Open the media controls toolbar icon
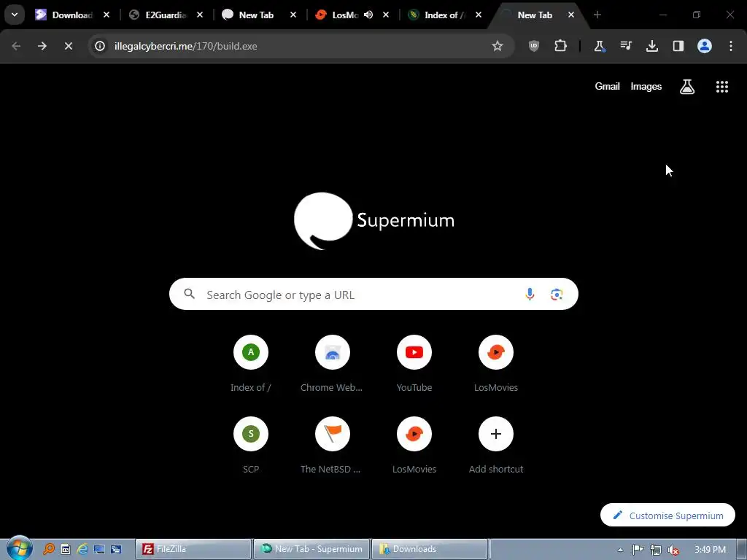The height and width of the screenshot is (560, 747). [625, 46]
